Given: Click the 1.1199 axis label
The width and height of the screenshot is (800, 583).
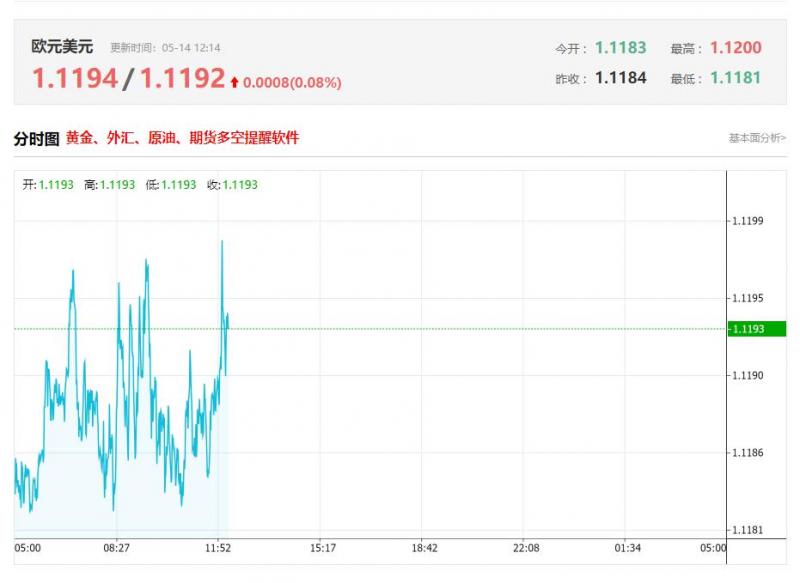Looking at the screenshot, I should click(x=747, y=221).
